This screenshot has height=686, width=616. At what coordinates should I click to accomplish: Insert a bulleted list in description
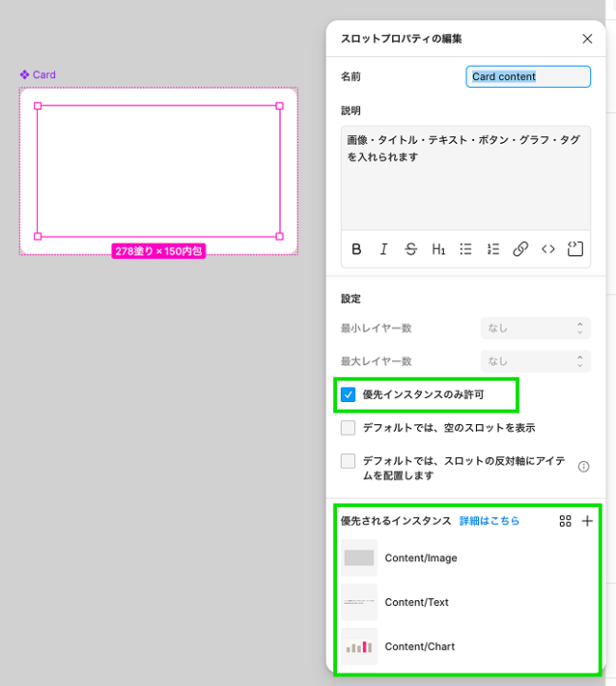click(x=466, y=250)
